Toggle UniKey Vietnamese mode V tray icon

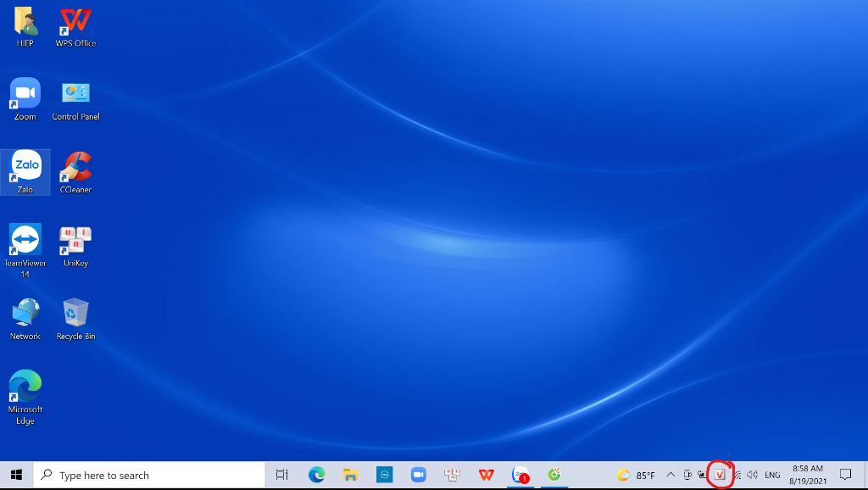[720, 475]
